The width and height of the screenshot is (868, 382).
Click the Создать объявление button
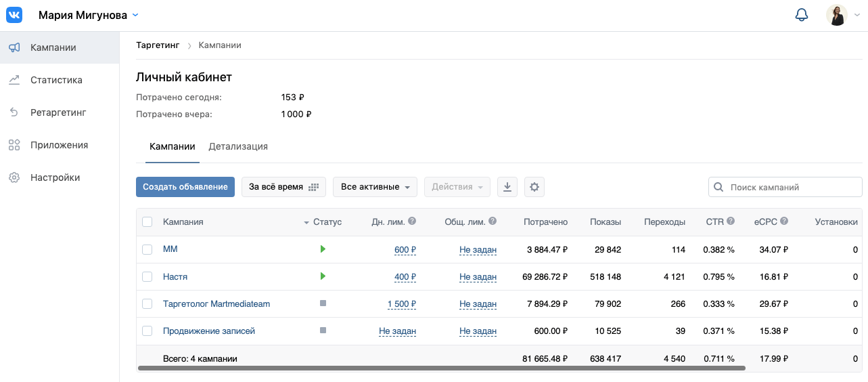click(x=185, y=187)
